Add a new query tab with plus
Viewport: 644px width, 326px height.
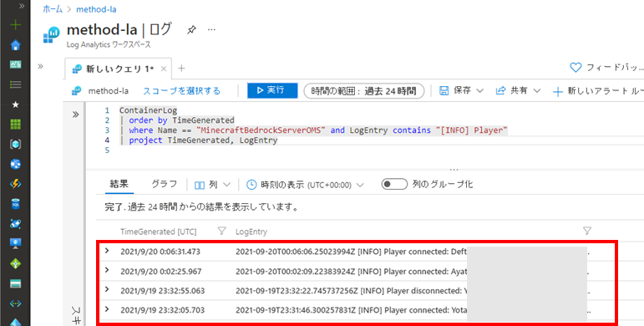tap(181, 69)
